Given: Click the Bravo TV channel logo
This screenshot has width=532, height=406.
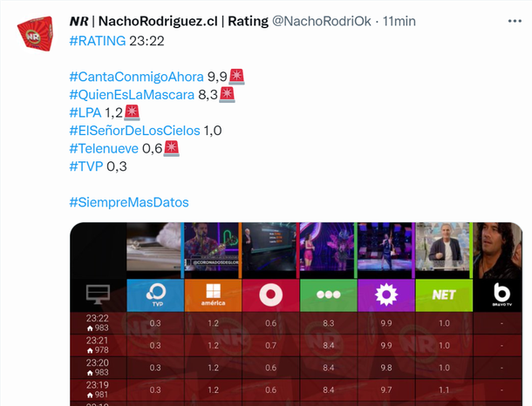Looking at the screenshot, I should (501, 294).
